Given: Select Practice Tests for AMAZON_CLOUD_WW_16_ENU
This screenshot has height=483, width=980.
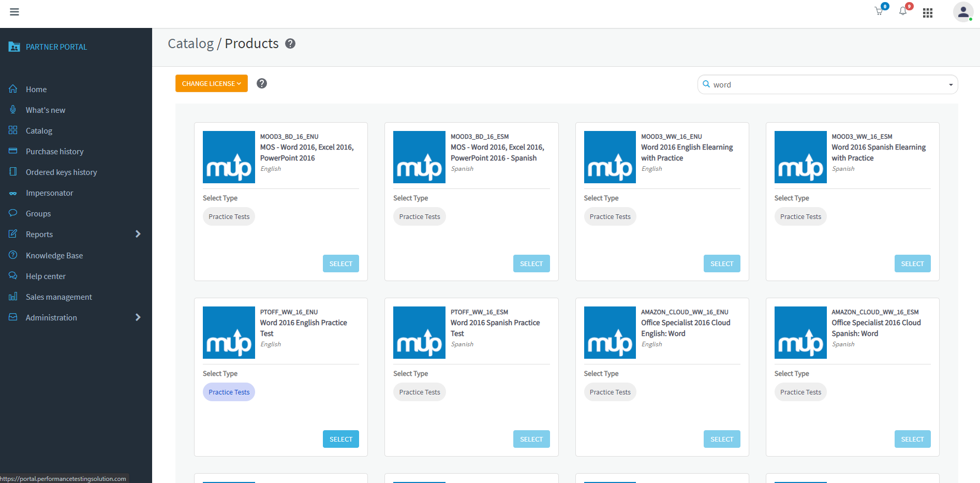Looking at the screenshot, I should (610, 392).
